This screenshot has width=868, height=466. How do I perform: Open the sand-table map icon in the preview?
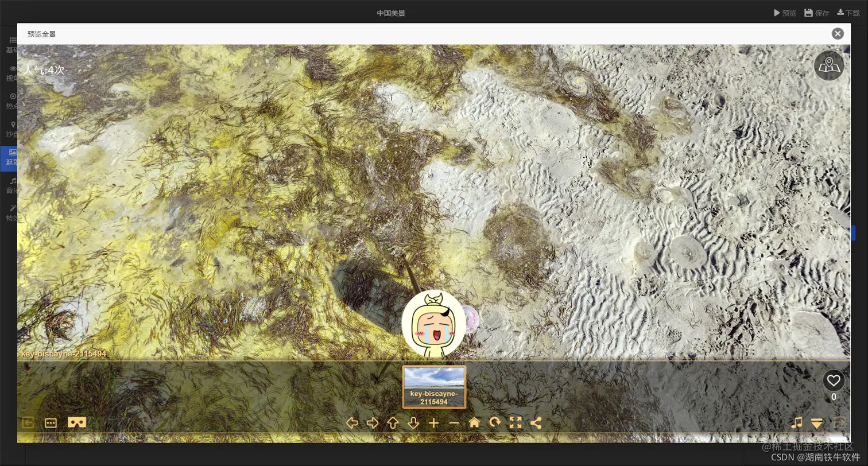[829, 65]
